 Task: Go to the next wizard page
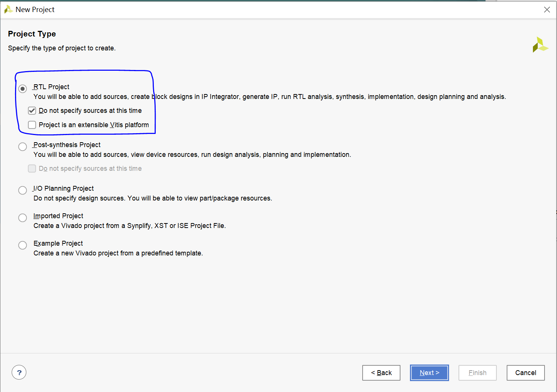[x=429, y=373]
